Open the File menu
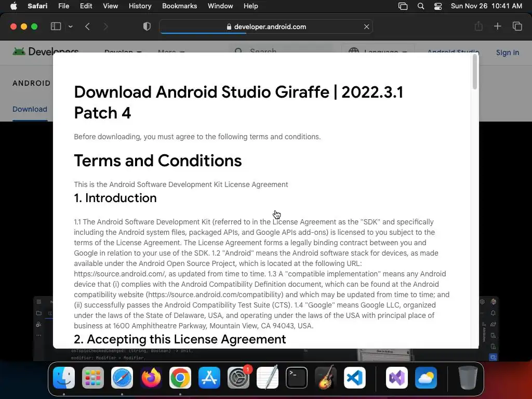Screen dimensions: 532x399 pyautogui.click(x=63, y=6)
